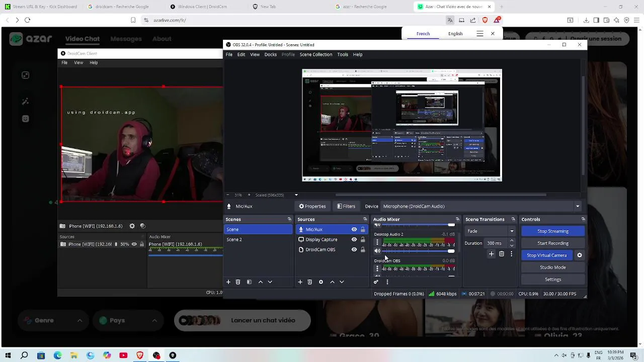Open DroidCam Client settings gear icon
644x362 pixels.
(x=132, y=226)
